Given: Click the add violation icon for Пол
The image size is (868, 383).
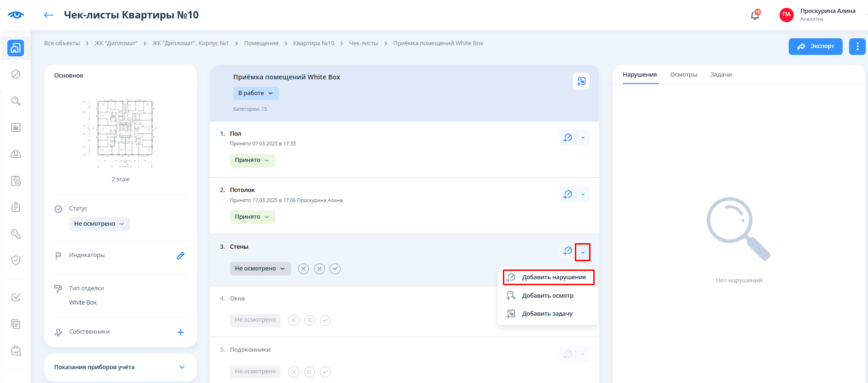Looking at the screenshot, I should pos(568,138).
